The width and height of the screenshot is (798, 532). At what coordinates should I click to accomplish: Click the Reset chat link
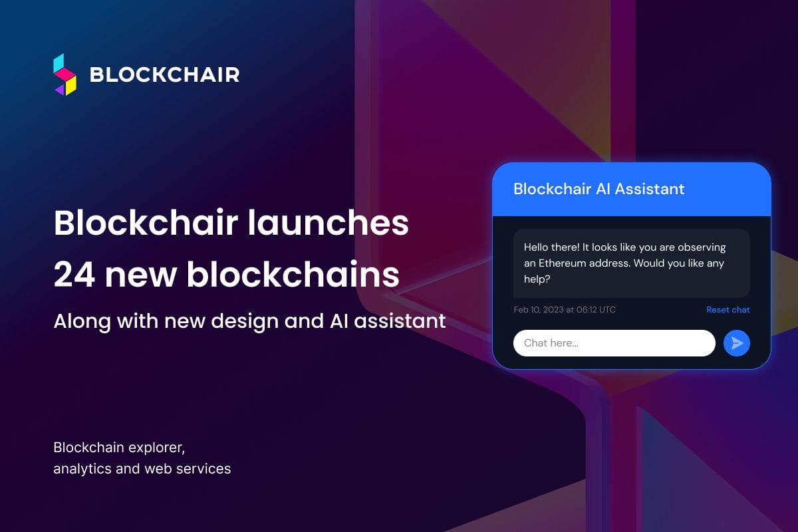[728, 310]
